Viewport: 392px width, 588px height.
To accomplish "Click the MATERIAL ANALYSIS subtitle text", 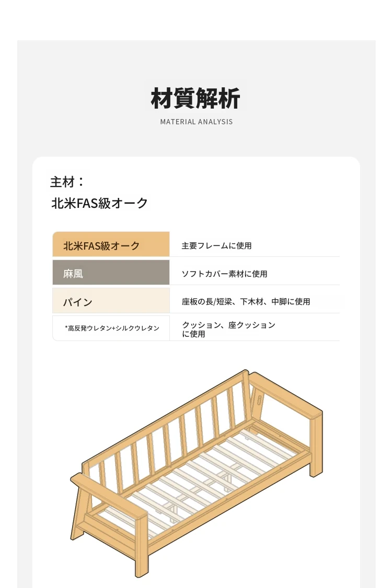I will click(197, 122).
